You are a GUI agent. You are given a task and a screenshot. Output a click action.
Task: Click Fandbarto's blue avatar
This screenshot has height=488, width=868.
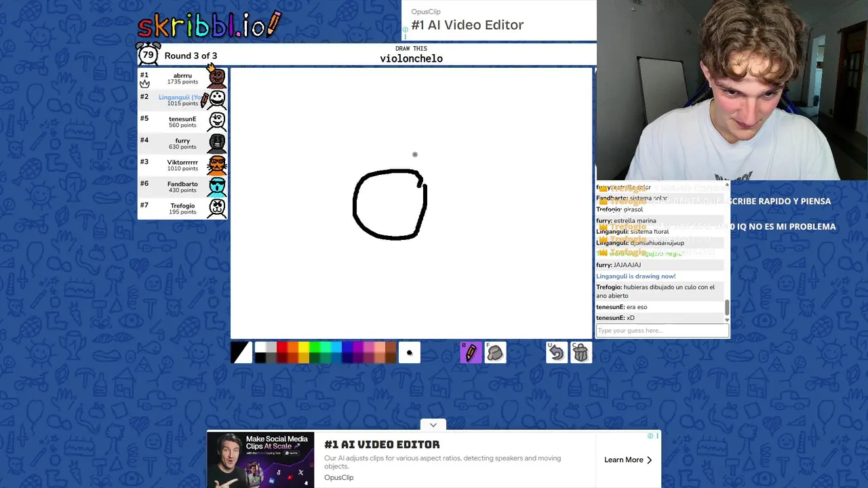pyautogui.click(x=217, y=186)
